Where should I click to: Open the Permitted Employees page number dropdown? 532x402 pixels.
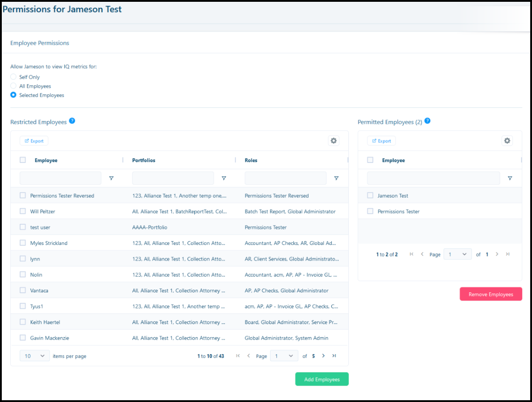[x=458, y=254]
